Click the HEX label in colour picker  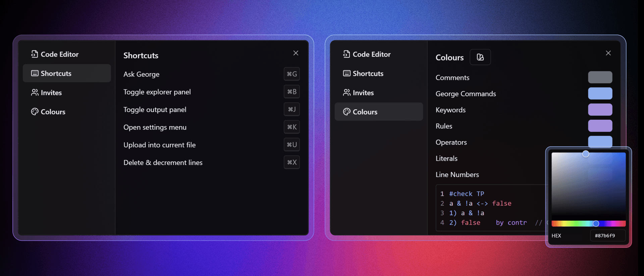(x=556, y=236)
